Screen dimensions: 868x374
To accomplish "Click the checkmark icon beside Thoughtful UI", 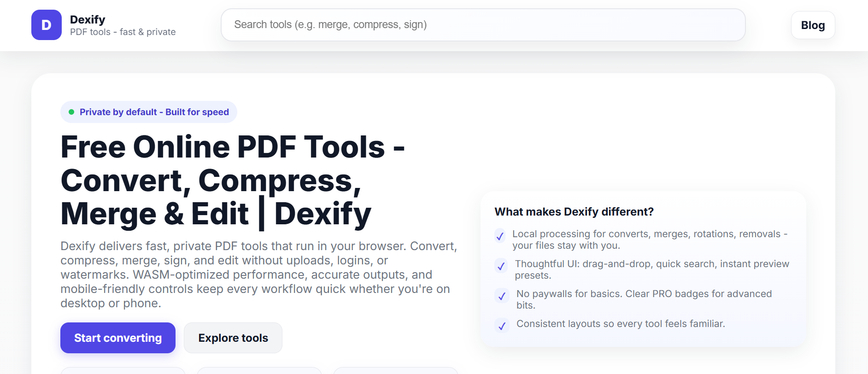I will coord(501,266).
